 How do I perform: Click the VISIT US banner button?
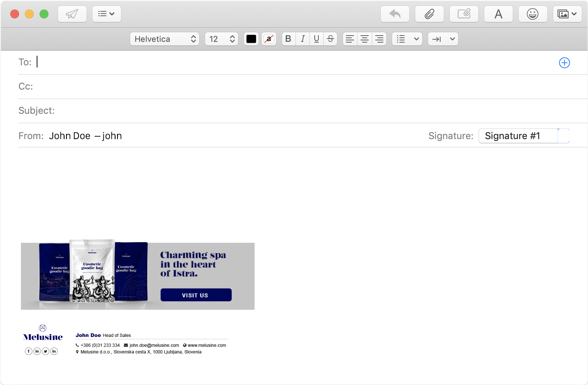point(196,295)
